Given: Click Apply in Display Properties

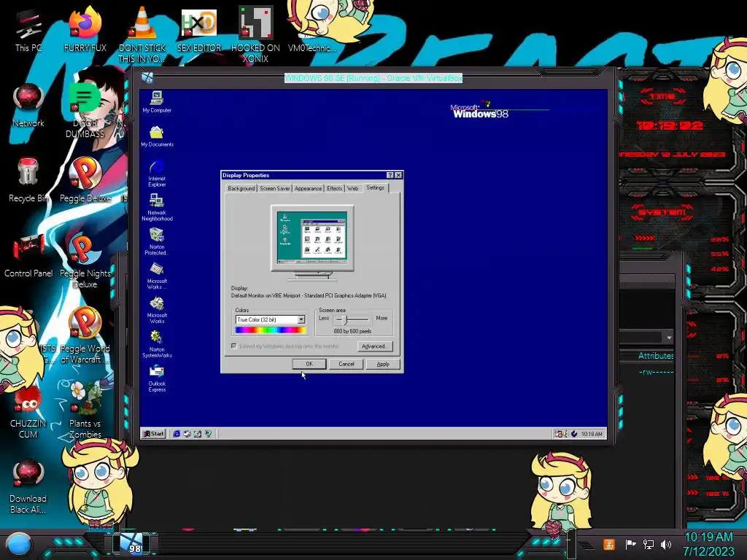Looking at the screenshot, I should [x=383, y=364].
